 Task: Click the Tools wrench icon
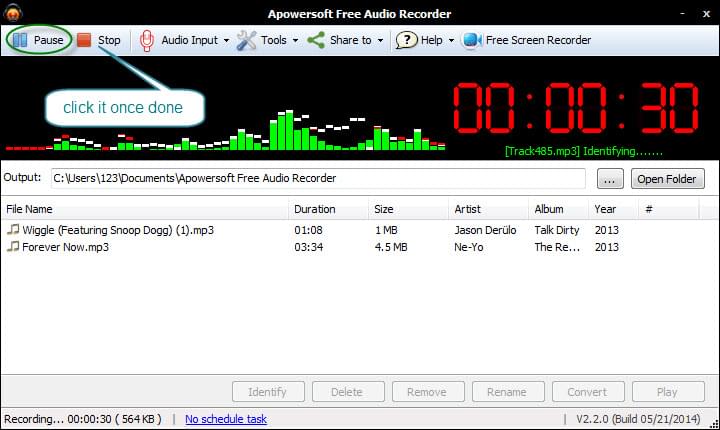246,40
